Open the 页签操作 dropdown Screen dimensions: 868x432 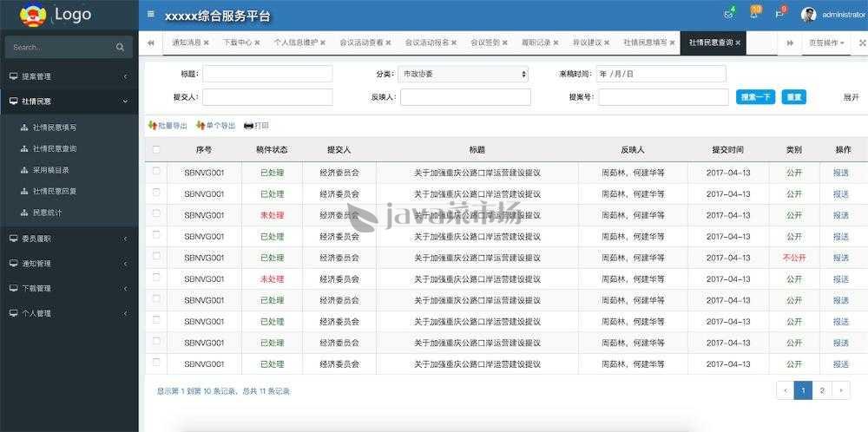[x=826, y=43]
